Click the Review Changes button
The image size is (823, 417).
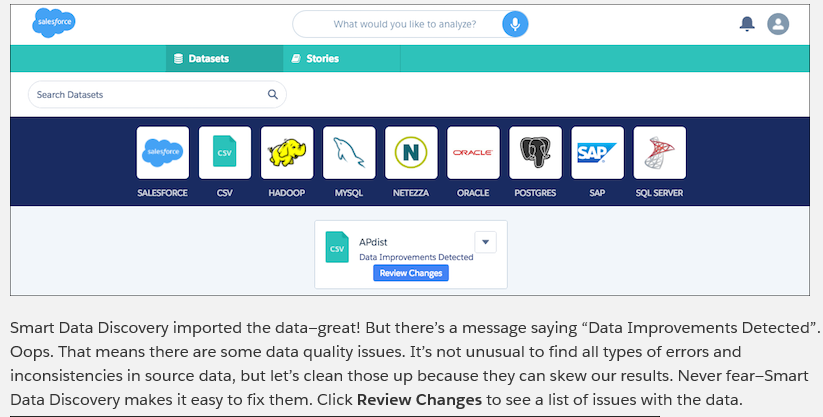tap(411, 273)
